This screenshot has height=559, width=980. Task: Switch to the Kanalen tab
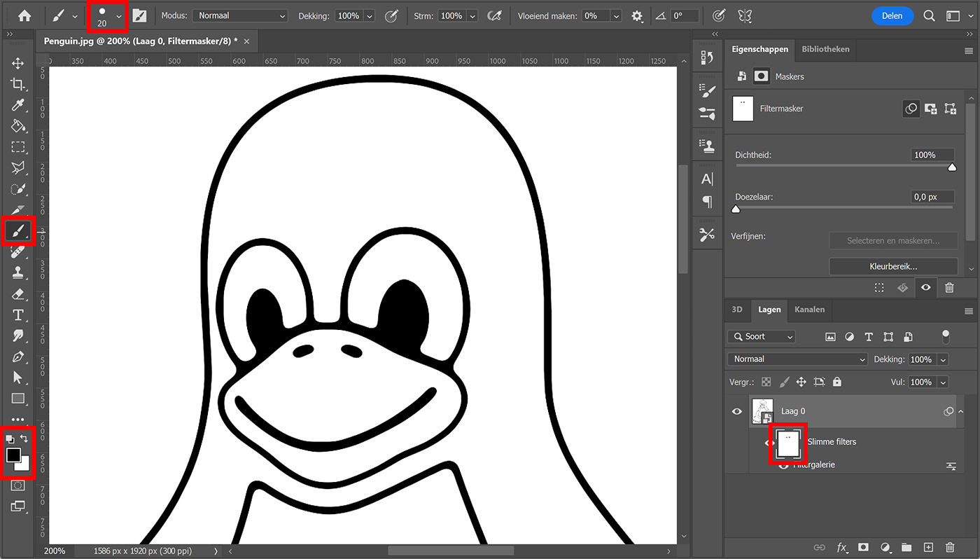pos(809,310)
